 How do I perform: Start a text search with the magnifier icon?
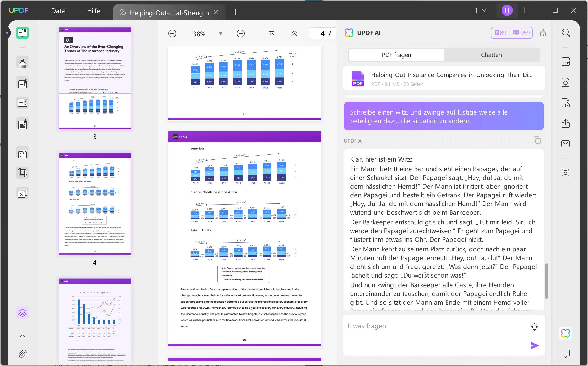pos(566,33)
